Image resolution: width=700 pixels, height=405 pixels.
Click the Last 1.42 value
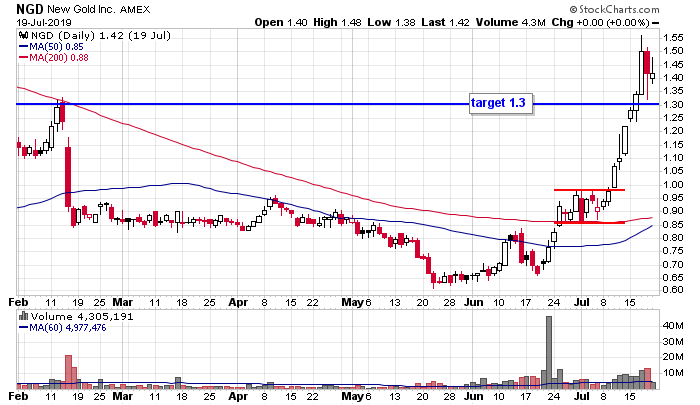(x=445, y=22)
